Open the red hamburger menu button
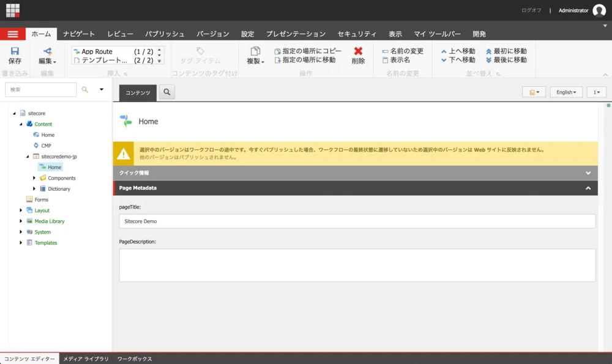The width and height of the screenshot is (612, 364). 13,34
